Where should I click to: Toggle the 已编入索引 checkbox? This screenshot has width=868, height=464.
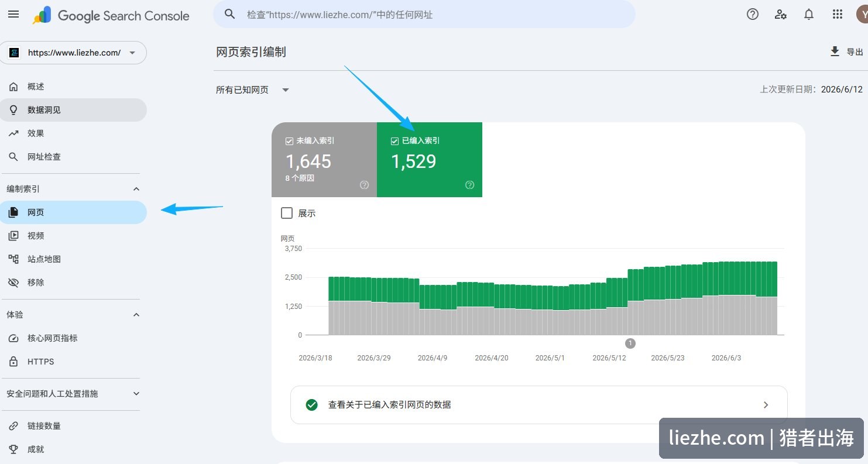[394, 141]
